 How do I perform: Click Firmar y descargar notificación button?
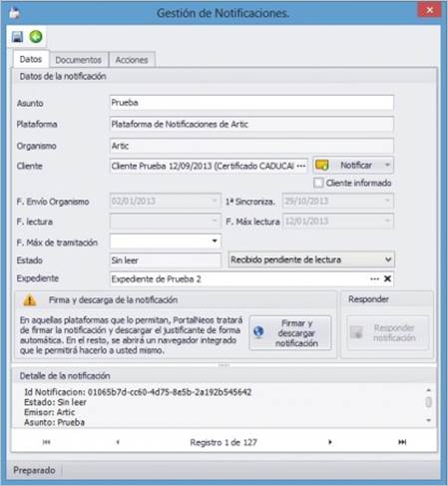290,333
